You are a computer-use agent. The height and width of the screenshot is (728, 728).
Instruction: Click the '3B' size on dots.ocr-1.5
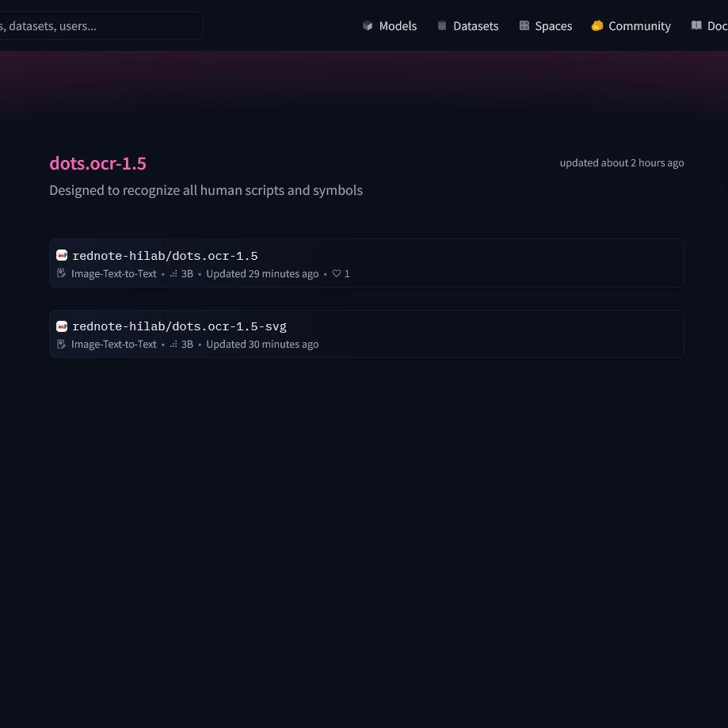tap(187, 274)
